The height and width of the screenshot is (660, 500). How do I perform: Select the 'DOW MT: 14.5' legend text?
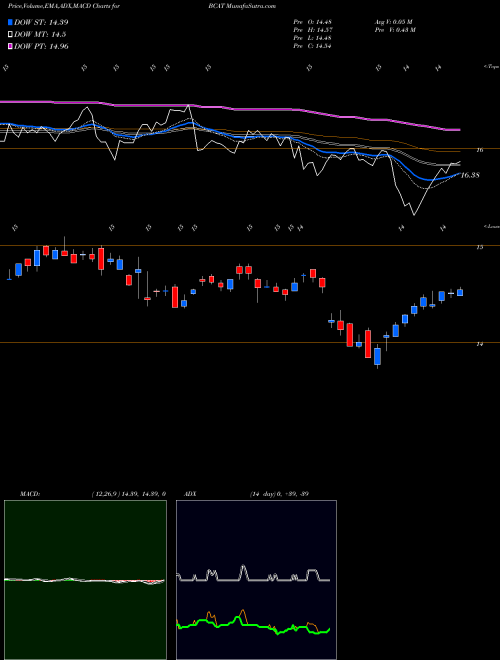[x=40, y=35]
